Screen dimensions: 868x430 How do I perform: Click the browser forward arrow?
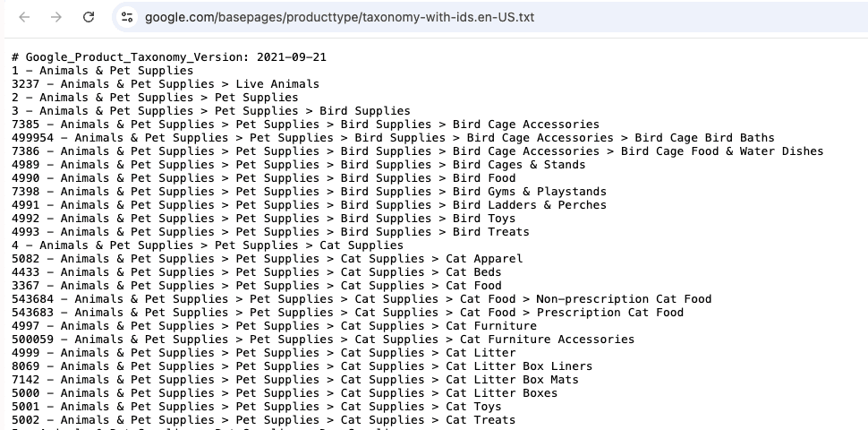tap(56, 17)
